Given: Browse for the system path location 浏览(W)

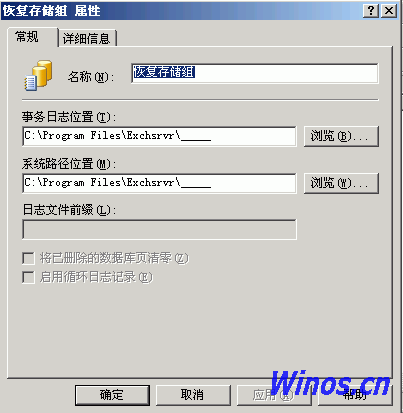Looking at the screenshot, I should click(x=341, y=183).
